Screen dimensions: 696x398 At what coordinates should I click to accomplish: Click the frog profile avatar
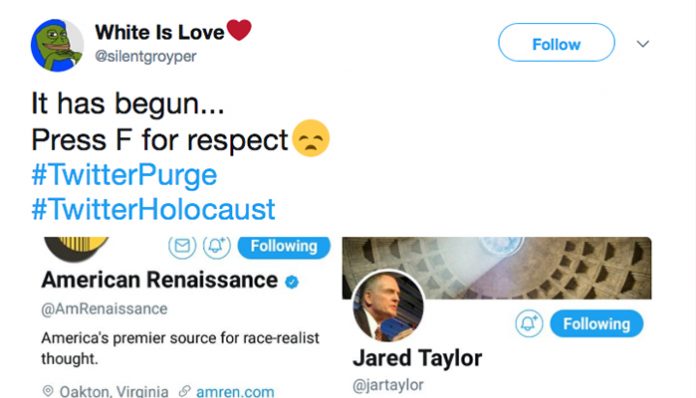pos(57,45)
